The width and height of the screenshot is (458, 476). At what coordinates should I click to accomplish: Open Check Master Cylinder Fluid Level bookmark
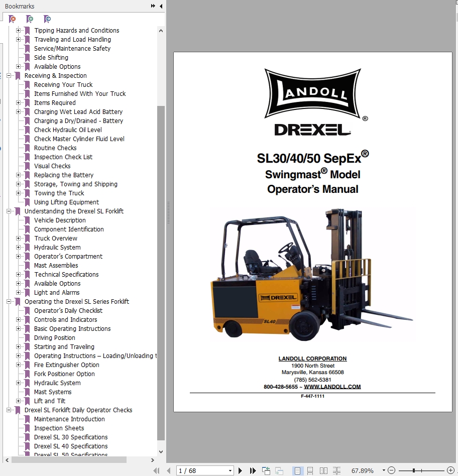(x=79, y=139)
